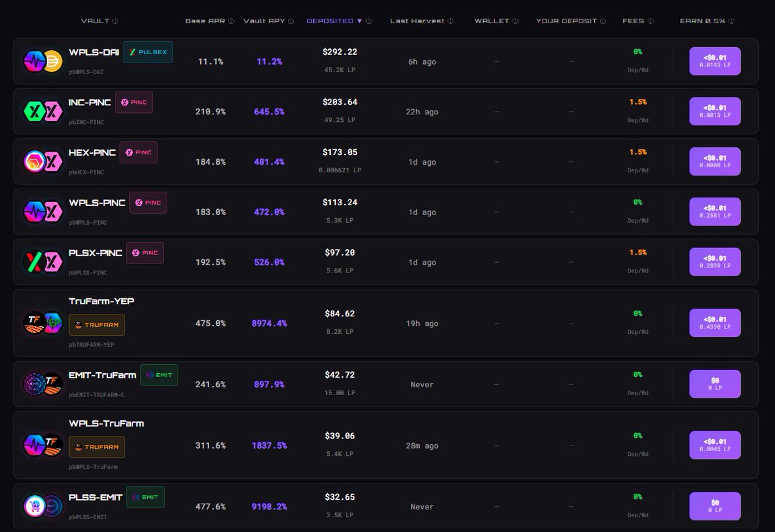Click the PINC badge on WPLS-PINC row
The height and width of the screenshot is (532, 775).
(x=149, y=203)
